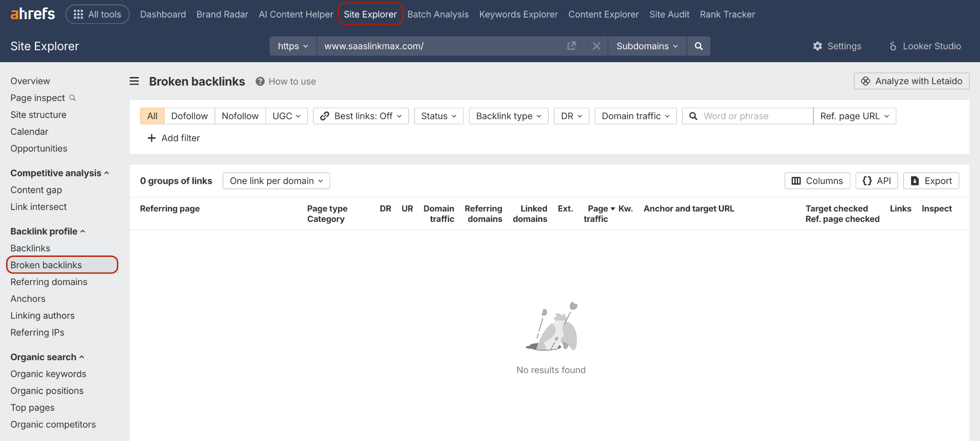The height and width of the screenshot is (441, 980).
Task: Open Brand Radar
Action: point(222,14)
